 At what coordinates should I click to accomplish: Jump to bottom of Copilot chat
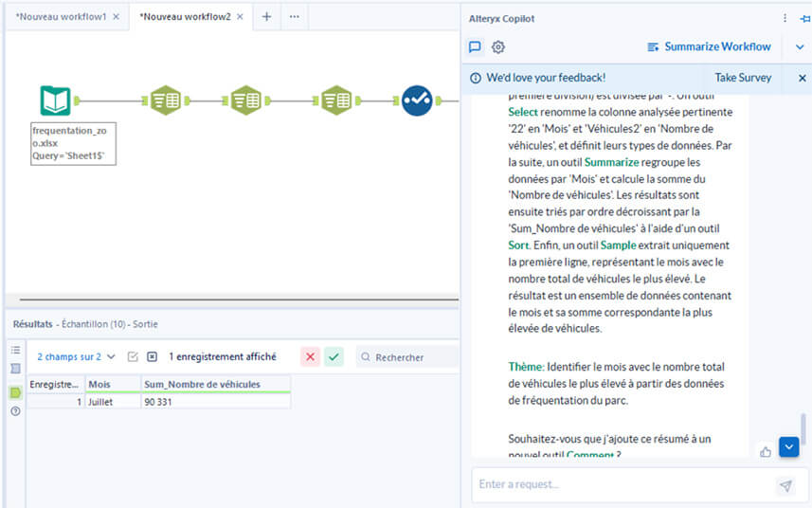tap(788, 447)
